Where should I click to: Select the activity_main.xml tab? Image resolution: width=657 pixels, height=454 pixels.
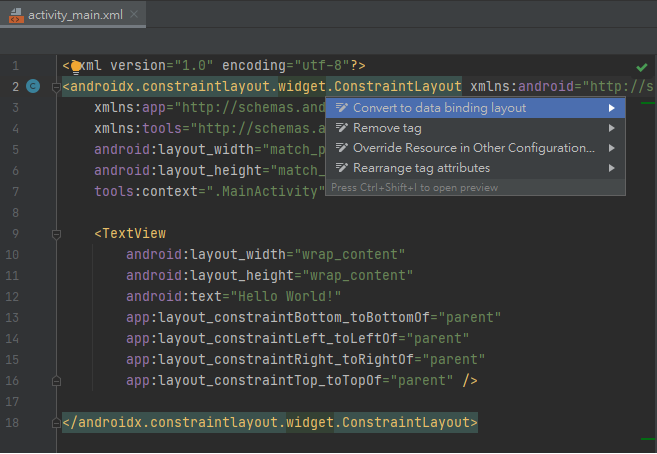(x=75, y=16)
